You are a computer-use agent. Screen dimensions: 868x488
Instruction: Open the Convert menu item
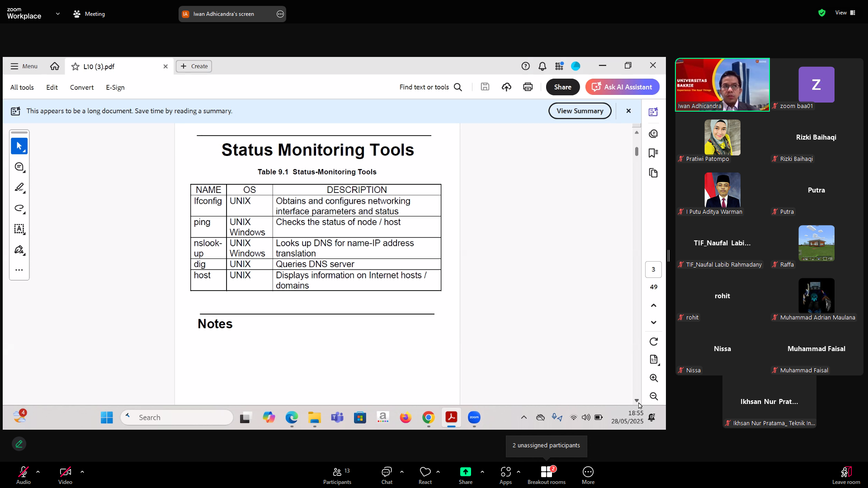tap(82, 87)
